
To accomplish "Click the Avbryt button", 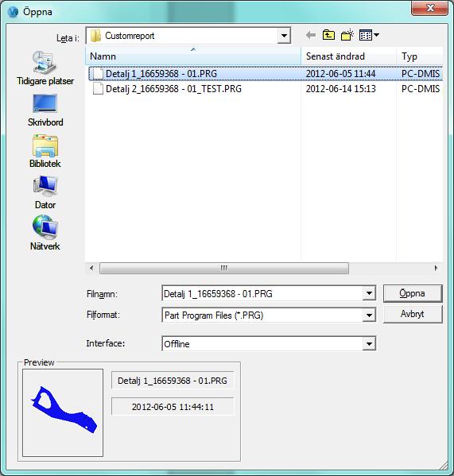I will point(413,314).
